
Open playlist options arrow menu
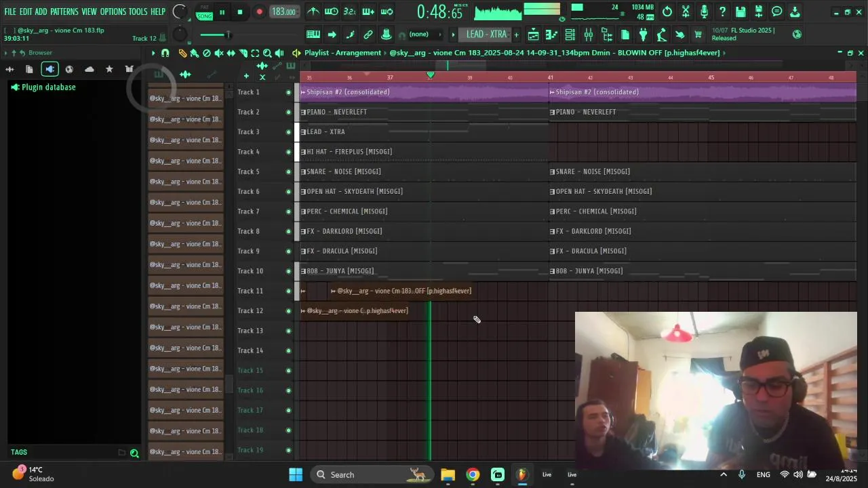[153, 53]
